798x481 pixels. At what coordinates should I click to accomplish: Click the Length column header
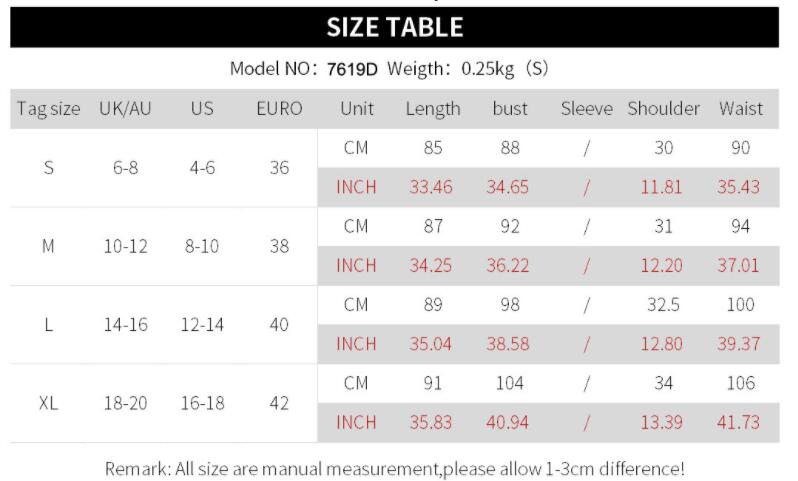point(432,109)
